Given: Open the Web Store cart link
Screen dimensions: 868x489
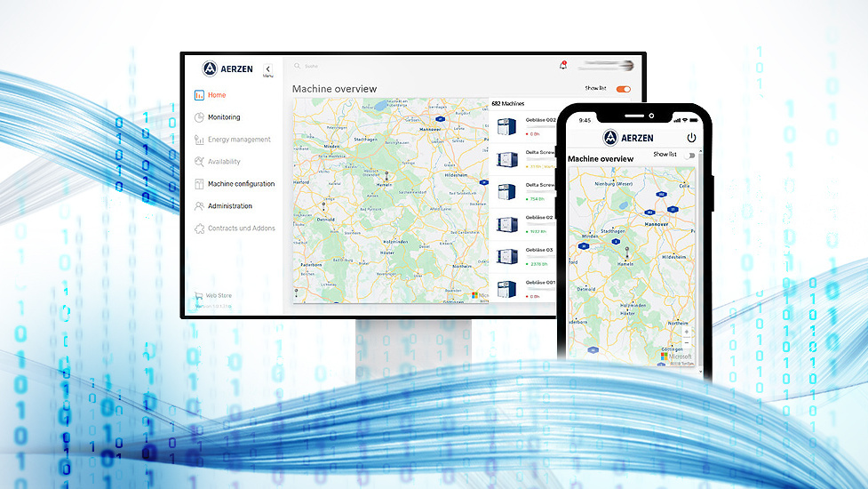Looking at the screenshot, I should (213, 296).
